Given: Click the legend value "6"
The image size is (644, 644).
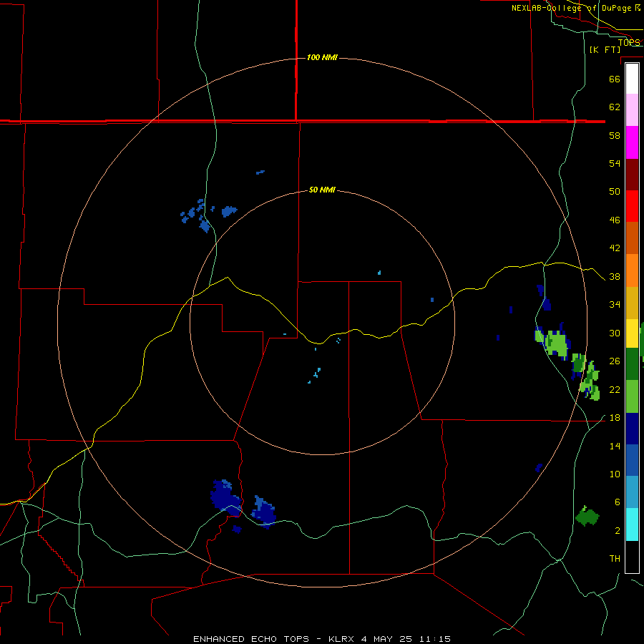Looking at the screenshot, I should pos(618,502).
